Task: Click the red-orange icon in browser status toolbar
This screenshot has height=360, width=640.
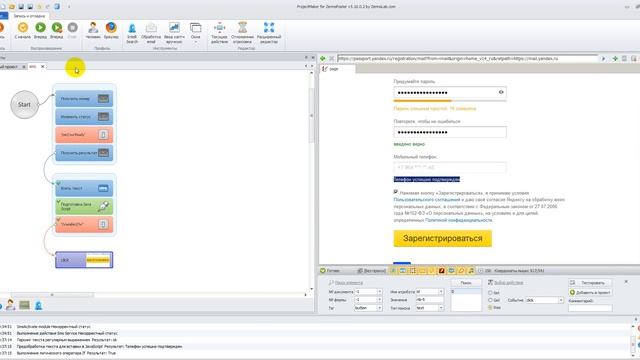Action: [x=442, y=271]
